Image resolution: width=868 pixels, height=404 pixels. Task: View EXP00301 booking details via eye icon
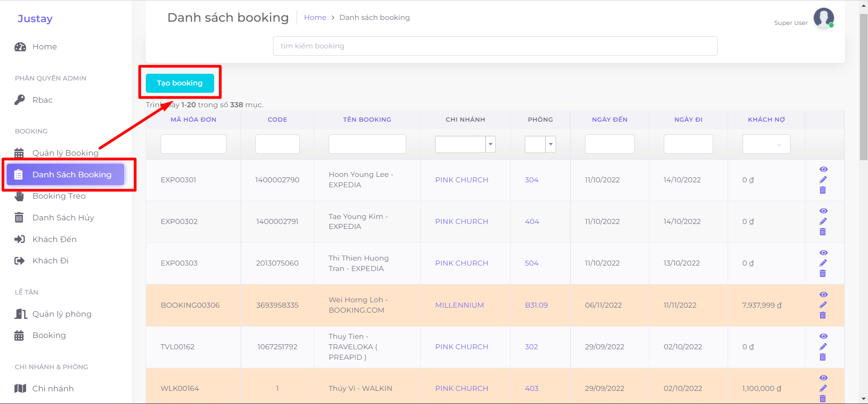coord(823,169)
